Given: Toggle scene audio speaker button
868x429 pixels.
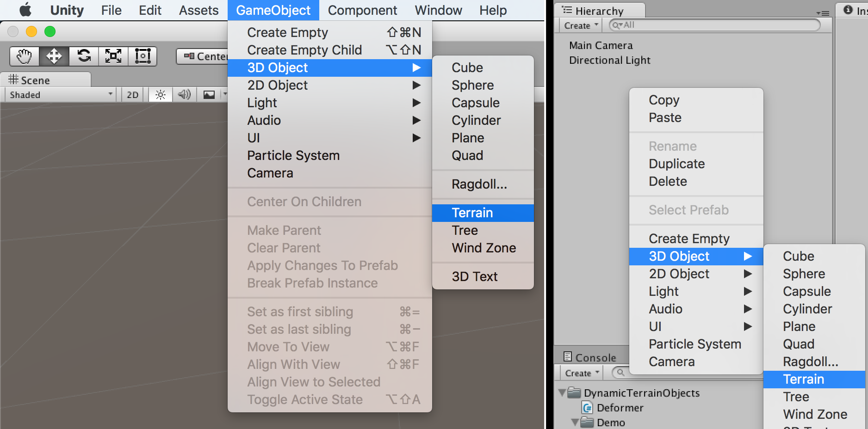Looking at the screenshot, I should [184, 95].
